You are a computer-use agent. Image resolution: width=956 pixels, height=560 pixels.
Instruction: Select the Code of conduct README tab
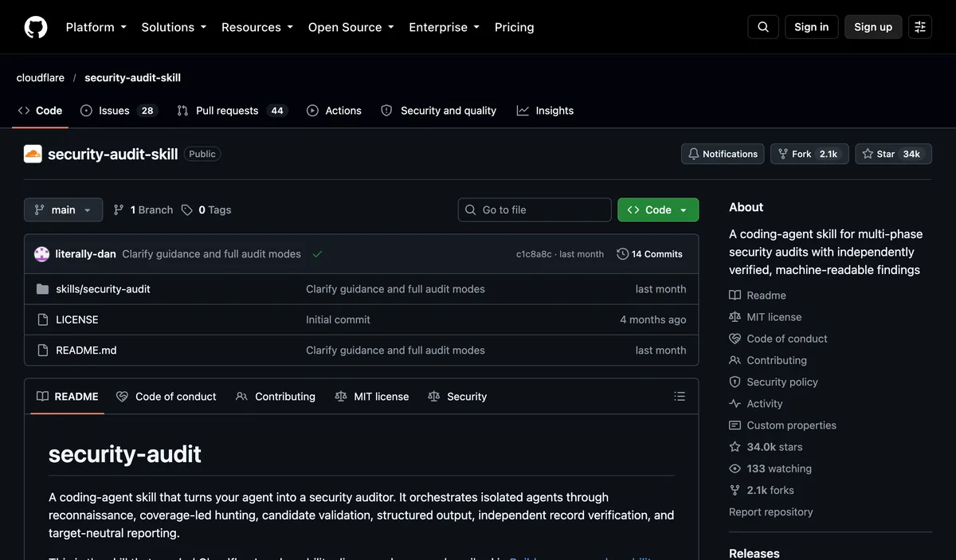167,397
